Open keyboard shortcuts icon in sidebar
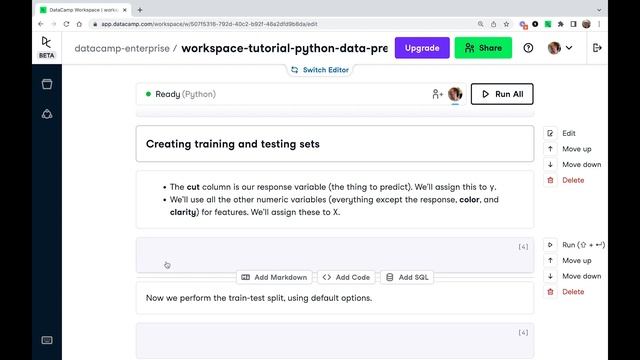The height and width of the screenshot is (360, 640). (x=47, y=340)
